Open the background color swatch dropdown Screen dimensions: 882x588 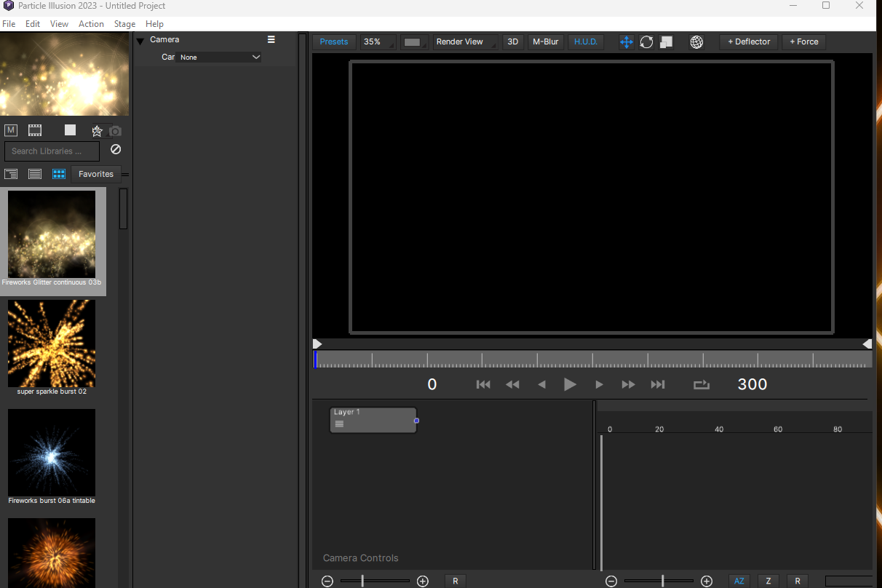[x=414, y=42]
